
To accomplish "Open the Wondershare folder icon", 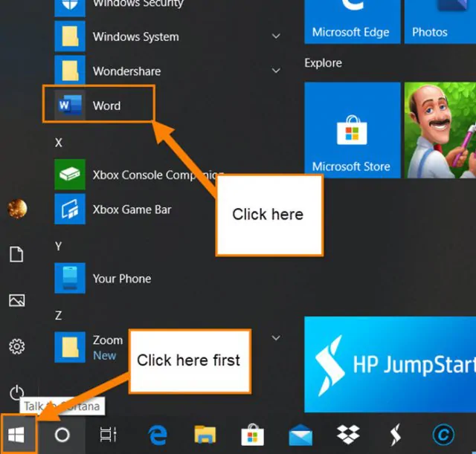I will click(x=70, y=71).
